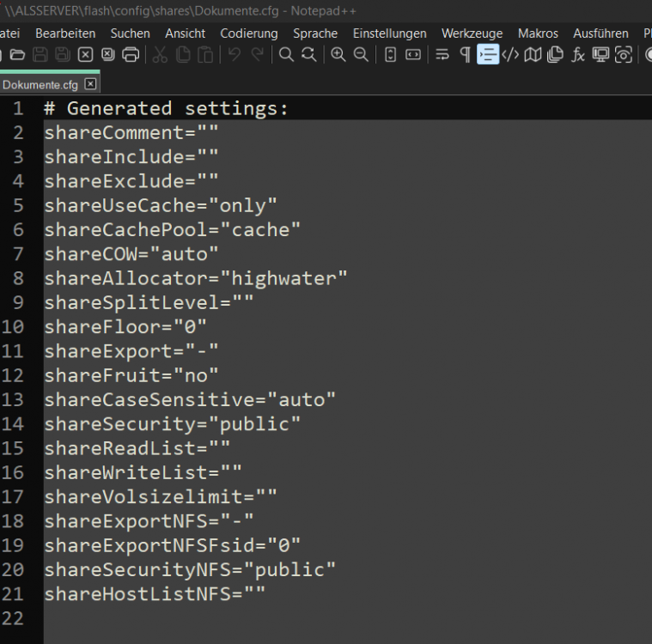Screen dimensions: 652x644
Task: Open the Document List icon
Action: click(555, 54)
